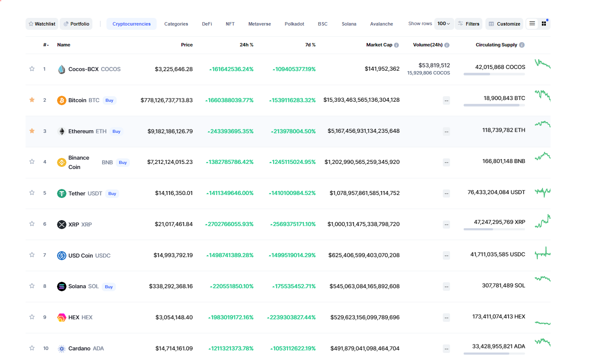Add USD Coin to watchlist star
608x364 pixels.
pyautogui.click(x=32, y=255)
